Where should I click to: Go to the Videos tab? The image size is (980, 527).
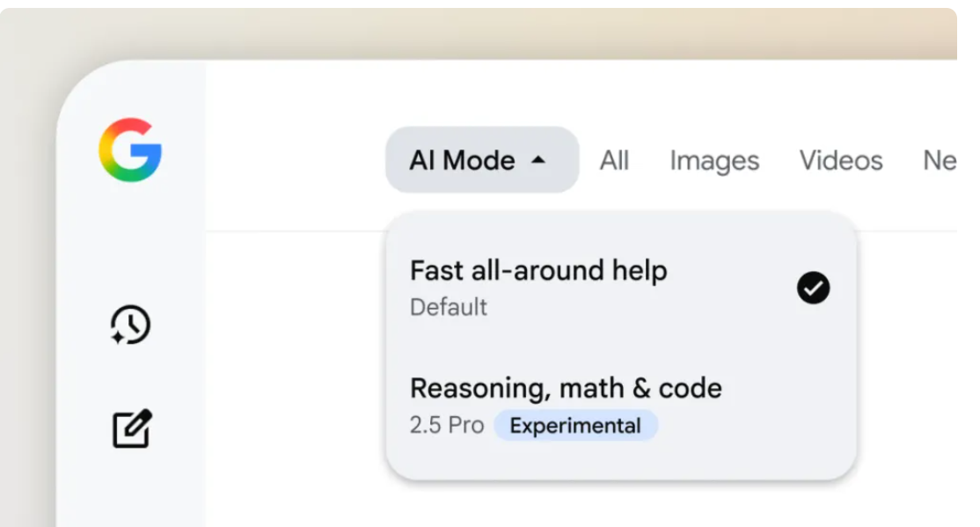(x=841, y=161)
